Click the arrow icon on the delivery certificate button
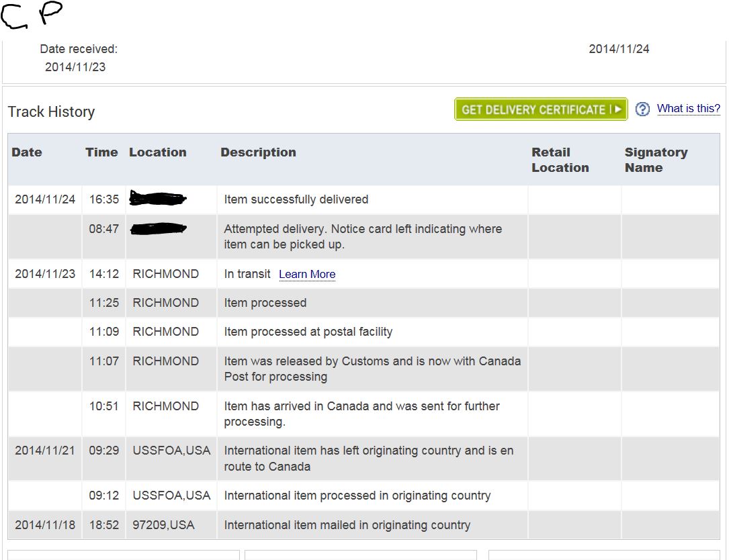Image resolution: width=729 pixels, height=560 pixels. click(618, 109)
